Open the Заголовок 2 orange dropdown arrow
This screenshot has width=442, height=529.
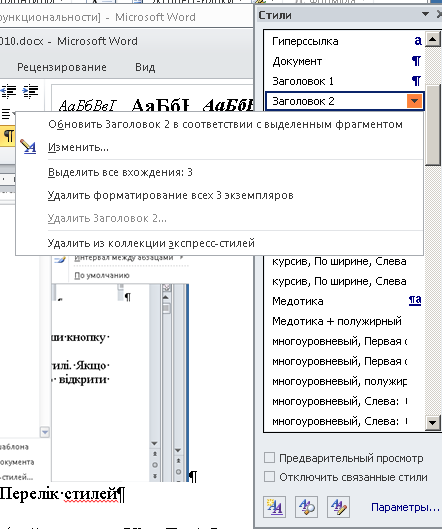(415, 101)
